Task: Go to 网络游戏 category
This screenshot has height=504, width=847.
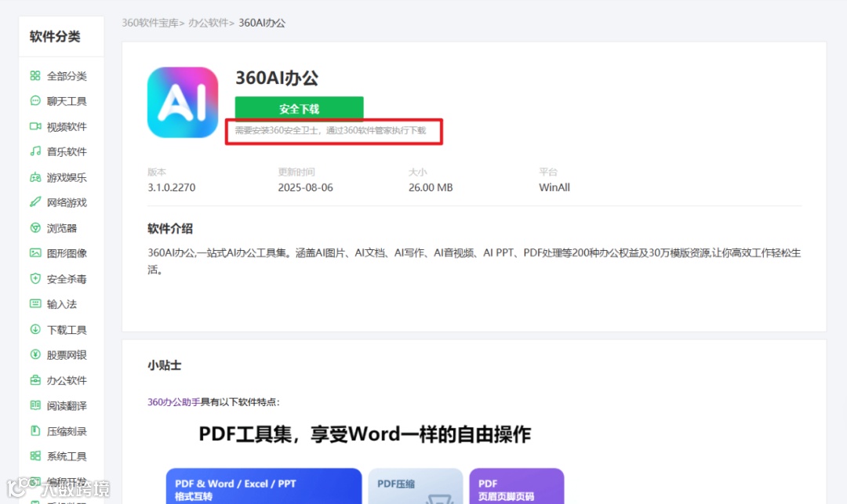Action: [67, 203]
